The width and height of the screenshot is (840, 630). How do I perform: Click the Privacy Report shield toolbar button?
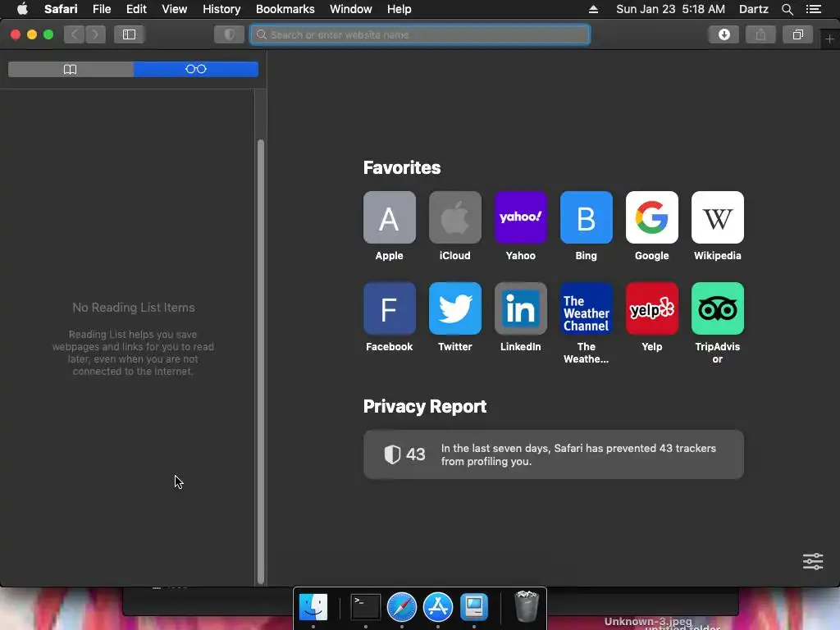click(230, 34)
